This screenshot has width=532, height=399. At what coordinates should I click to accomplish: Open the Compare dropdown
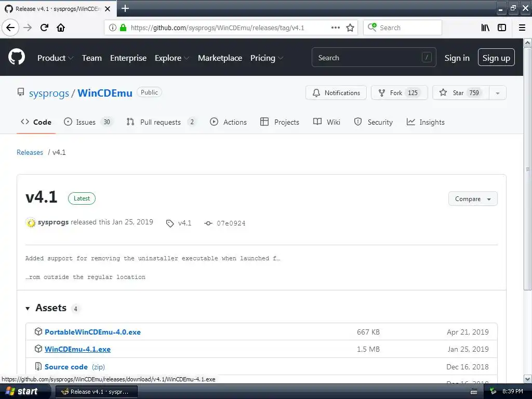click(473, 199)
